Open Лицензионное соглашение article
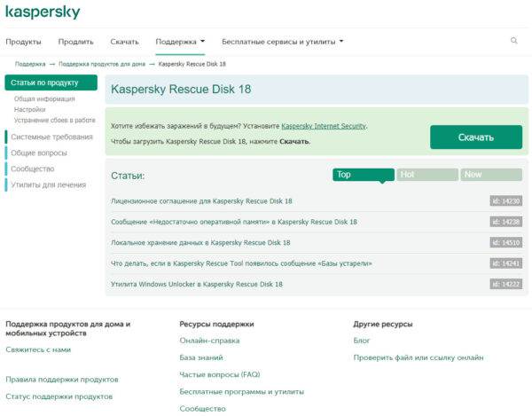 point(201,201)
